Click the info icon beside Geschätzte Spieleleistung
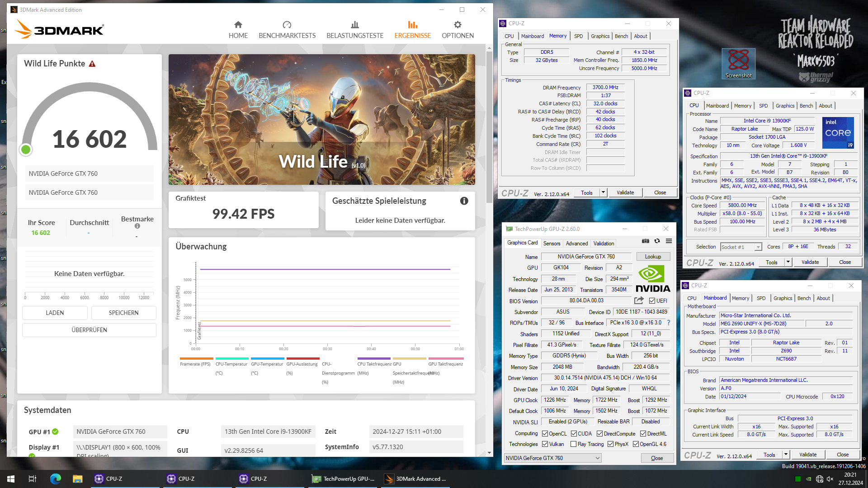868x488 pixels. 464,201
